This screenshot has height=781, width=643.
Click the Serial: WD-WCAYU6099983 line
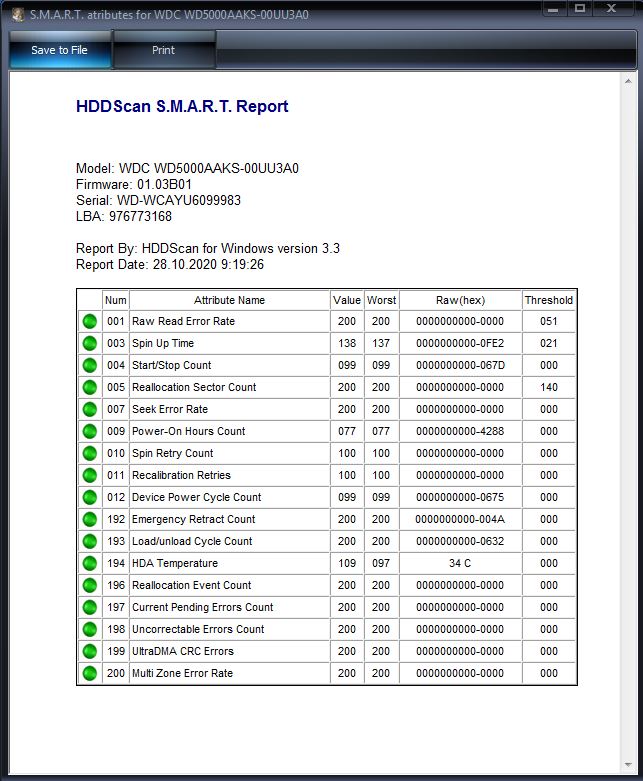(158, 200)
